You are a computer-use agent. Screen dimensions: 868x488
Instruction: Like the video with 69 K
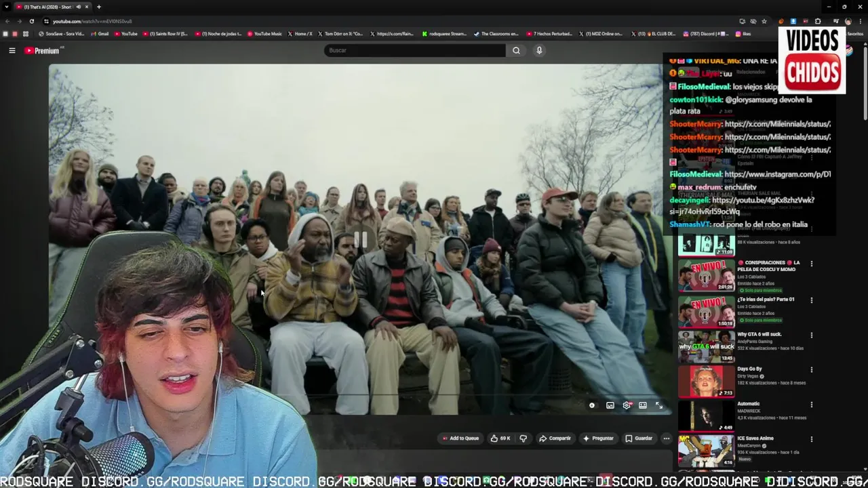point(500,439)
